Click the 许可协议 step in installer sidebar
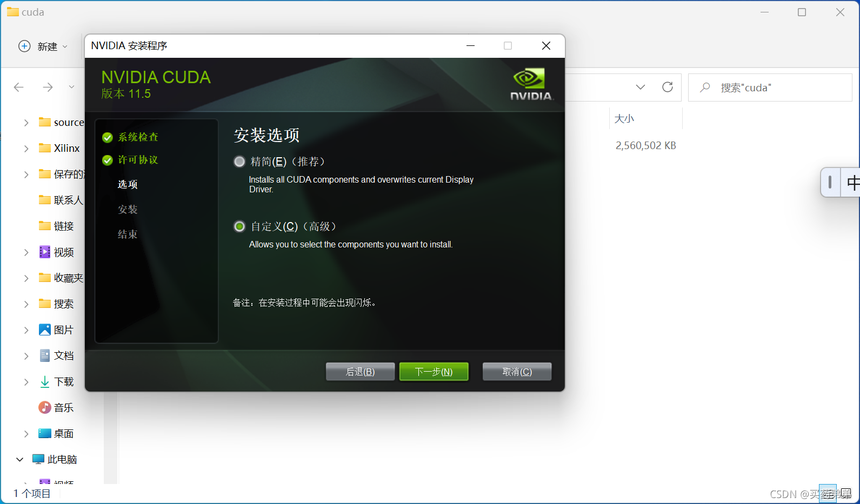Viewport: 860px width, 504px height. coord(138,160)
